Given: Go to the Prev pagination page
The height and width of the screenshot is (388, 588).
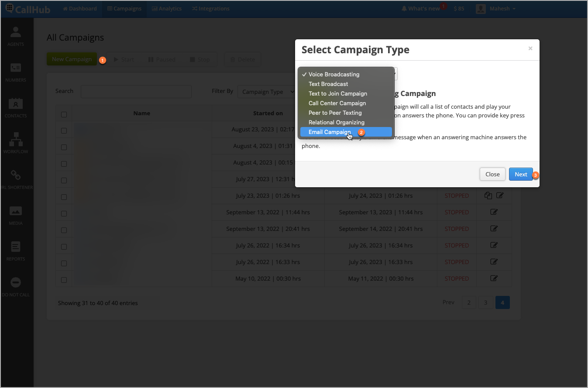Looking at the screenshot, I should (448, 302).
